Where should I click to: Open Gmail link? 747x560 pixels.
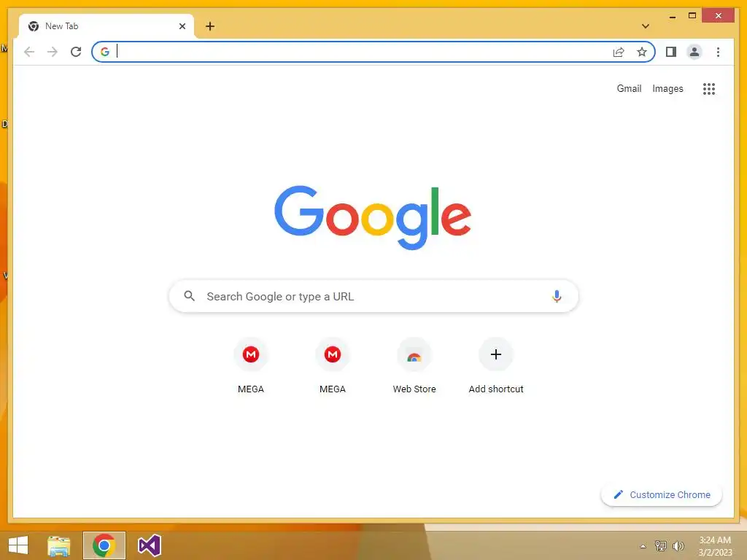pyautogui.click(x=629, y=88)
